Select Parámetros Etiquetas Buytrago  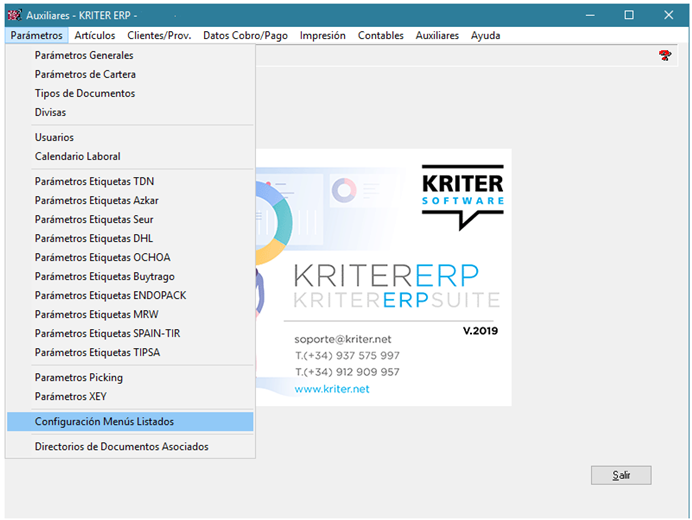click(130, 276)
